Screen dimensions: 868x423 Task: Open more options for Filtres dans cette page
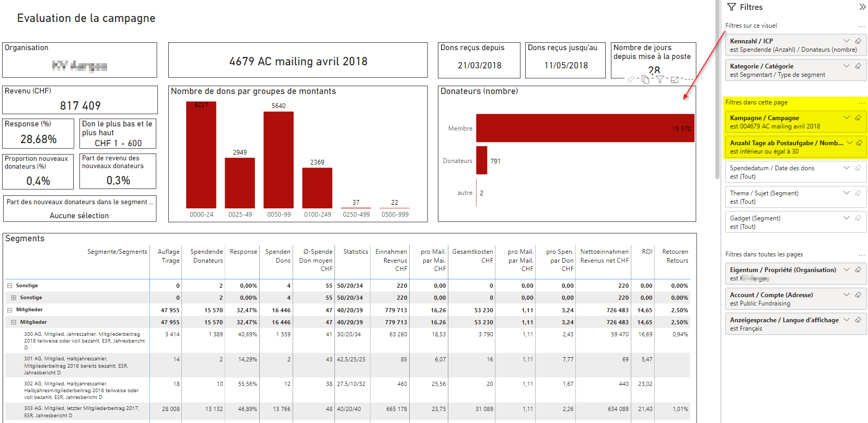pos(861,103)
